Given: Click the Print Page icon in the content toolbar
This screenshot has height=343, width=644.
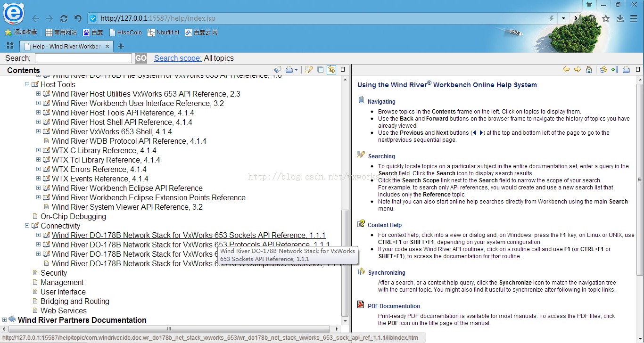Looking at the screenshot, I should (x=626, y=70).
